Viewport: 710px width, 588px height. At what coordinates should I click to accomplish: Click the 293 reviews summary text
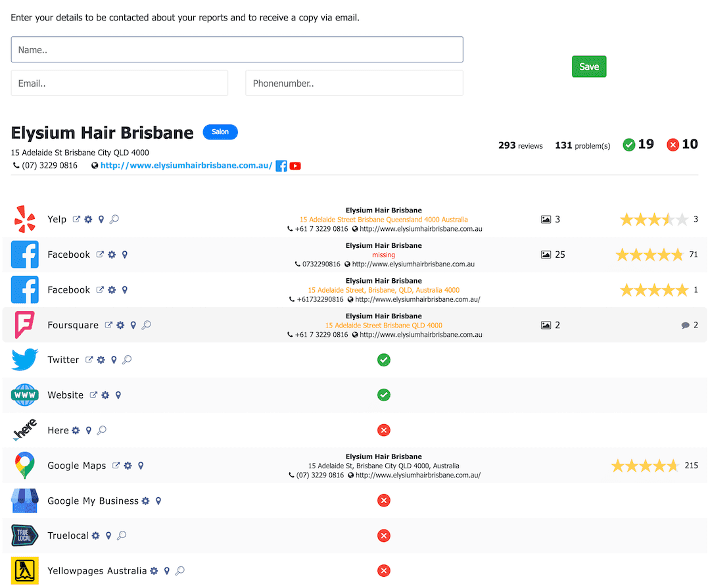[520, 145]
